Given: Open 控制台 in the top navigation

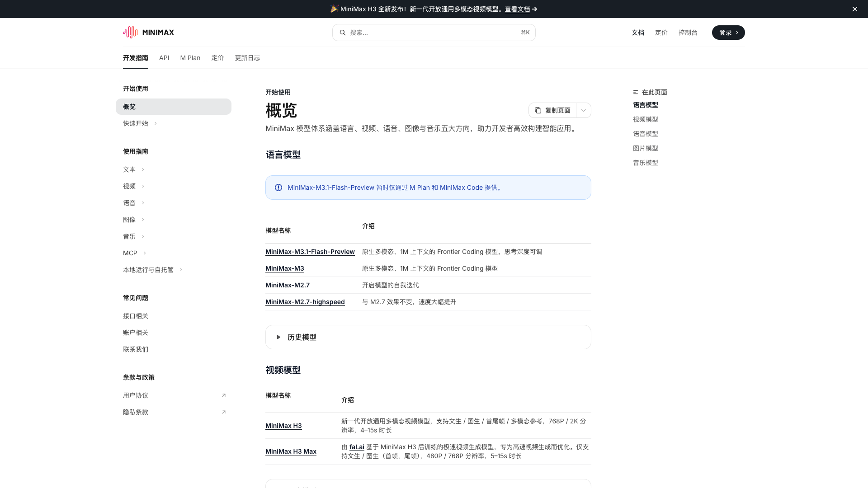Looking at the screenshot, I should tap(688, 33).
